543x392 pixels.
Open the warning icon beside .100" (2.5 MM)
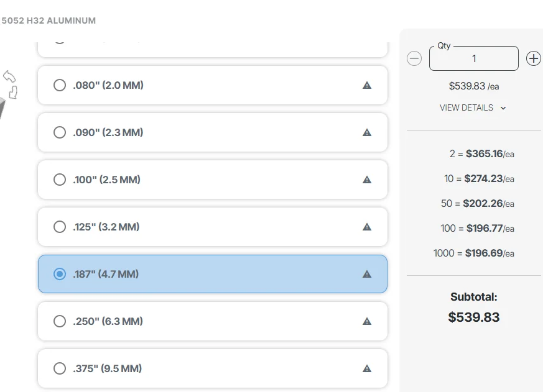pos(367,180)
